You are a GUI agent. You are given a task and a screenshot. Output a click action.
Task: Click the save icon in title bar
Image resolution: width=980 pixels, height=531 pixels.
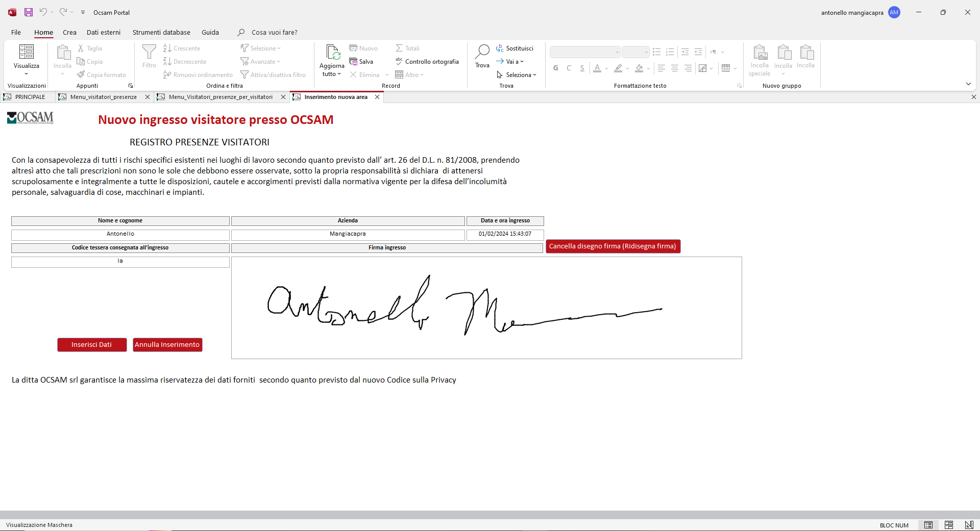[x=29, y=12]
